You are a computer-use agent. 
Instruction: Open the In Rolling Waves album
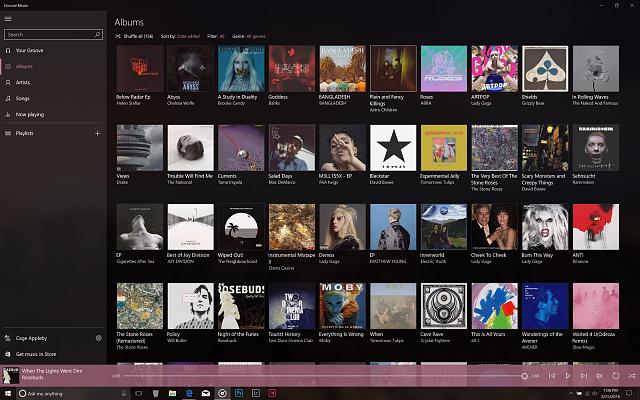coord(596,69)
